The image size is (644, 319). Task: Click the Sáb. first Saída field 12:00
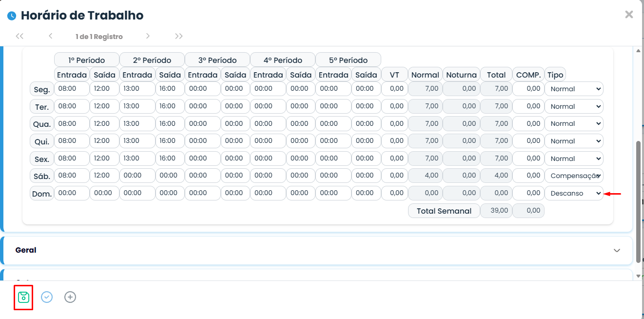(x=104, y=176)
